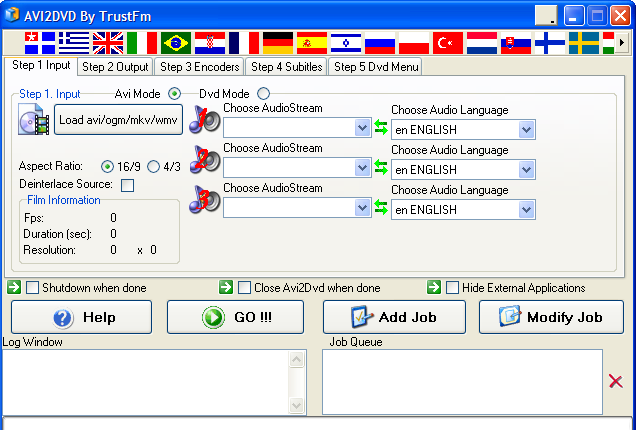Click the flag bar's right scroll arrow
Screen dimensions: 636x430
(622, 42)
